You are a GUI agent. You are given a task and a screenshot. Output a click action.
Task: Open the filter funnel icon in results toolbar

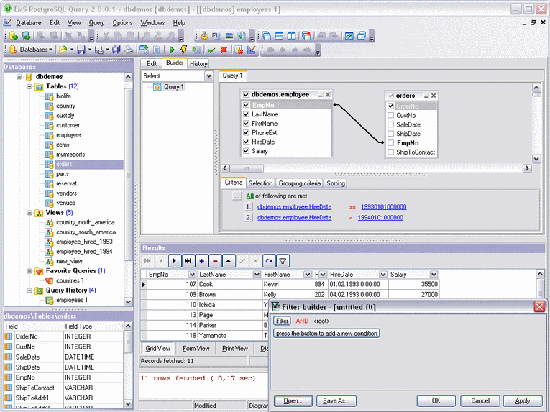point(283,261)
